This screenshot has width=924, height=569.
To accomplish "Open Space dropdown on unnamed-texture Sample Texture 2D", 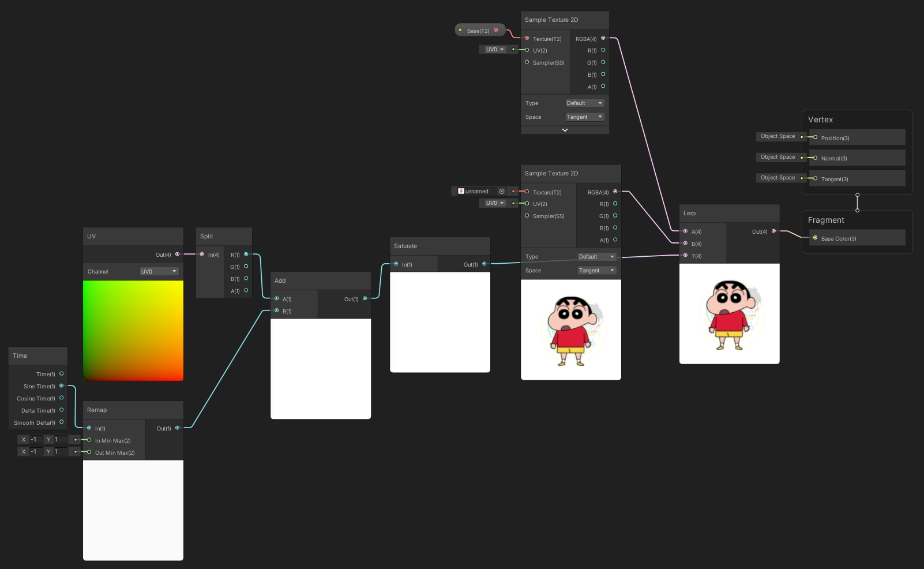I will (x=596, y=271).
